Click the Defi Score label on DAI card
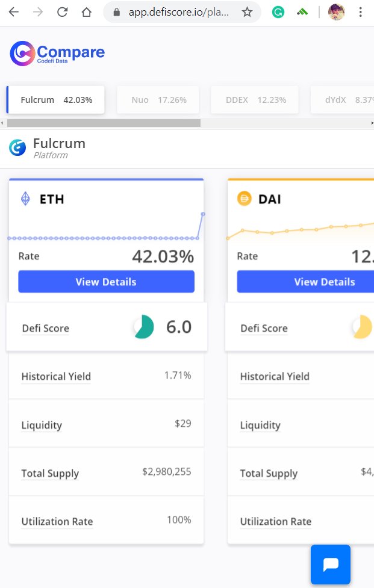 click(264, 328)
